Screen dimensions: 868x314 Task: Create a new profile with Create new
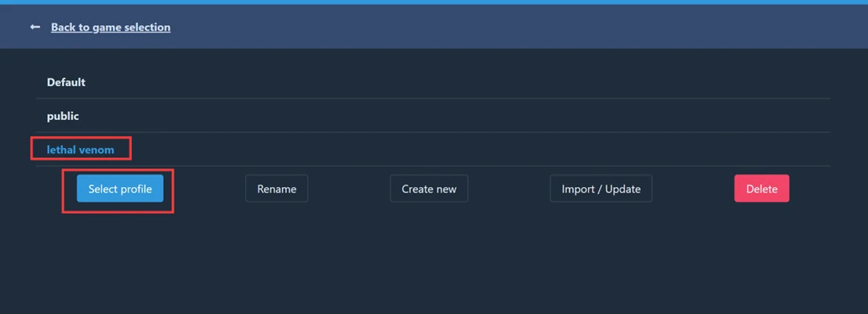click(429, 189)
